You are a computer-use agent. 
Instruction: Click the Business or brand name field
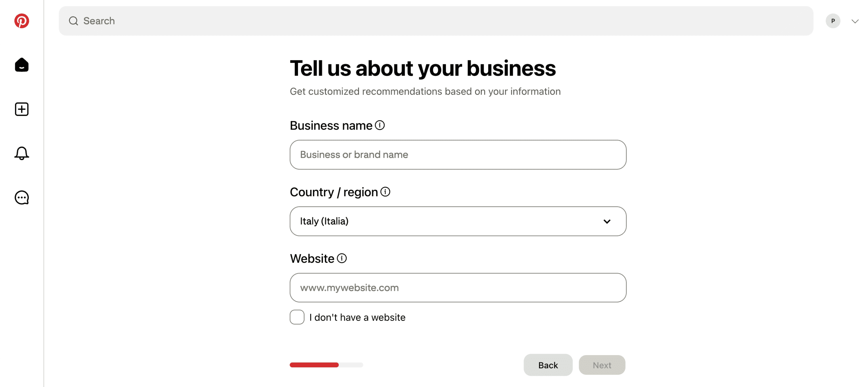458,155
